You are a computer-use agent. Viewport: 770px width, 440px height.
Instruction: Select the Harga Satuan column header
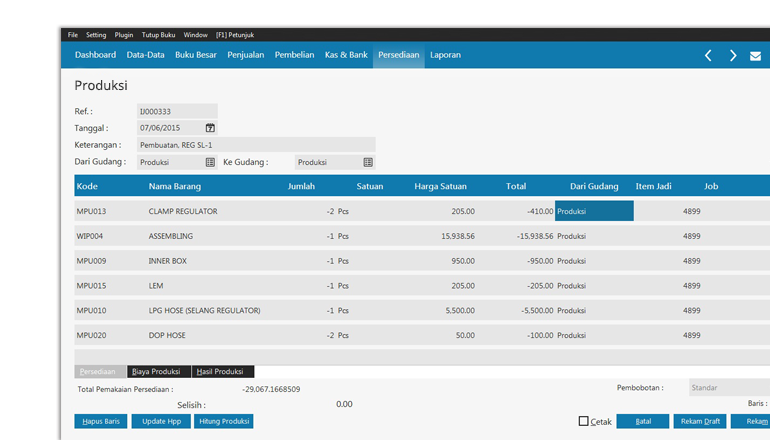tap(440, 186)
